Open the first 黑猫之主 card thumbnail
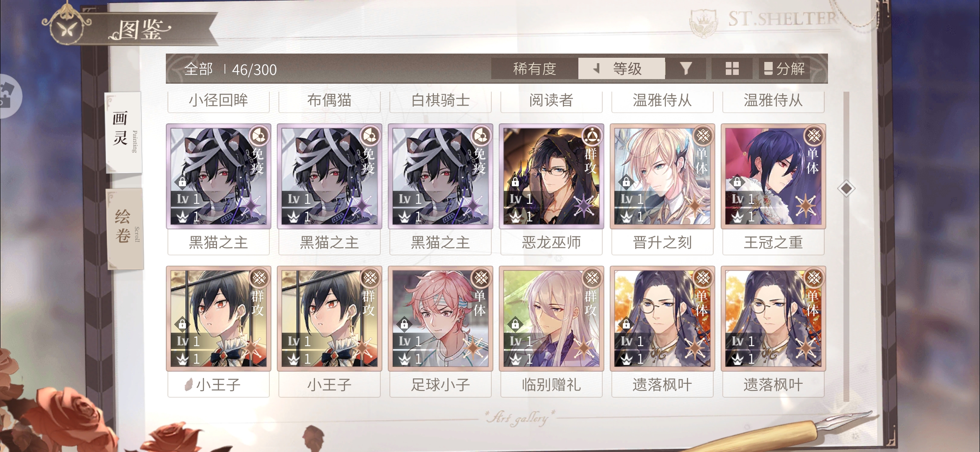The height and width of the screenshot is (452, 980). pos(219,176)
